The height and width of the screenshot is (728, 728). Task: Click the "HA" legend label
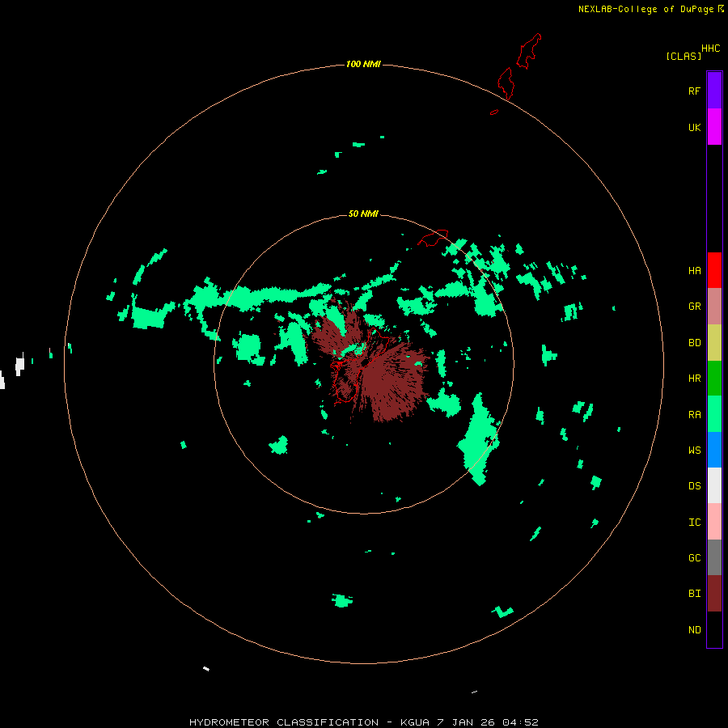click(x=694, y=271)
